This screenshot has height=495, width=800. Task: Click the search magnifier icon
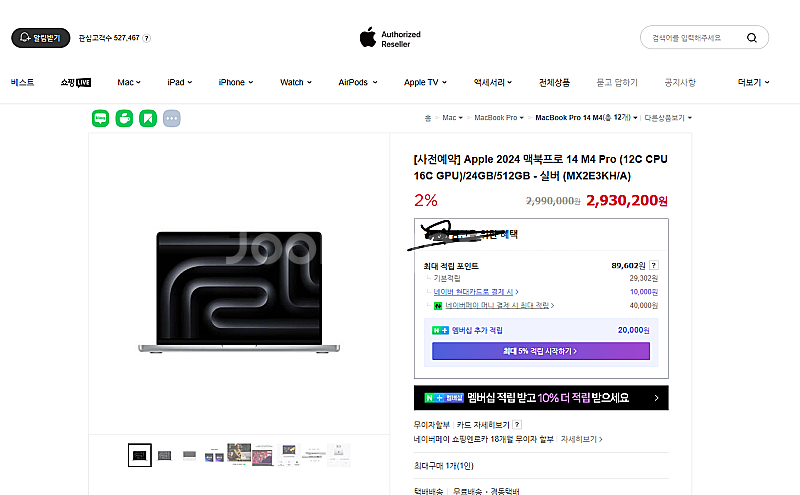pos(752,38)
